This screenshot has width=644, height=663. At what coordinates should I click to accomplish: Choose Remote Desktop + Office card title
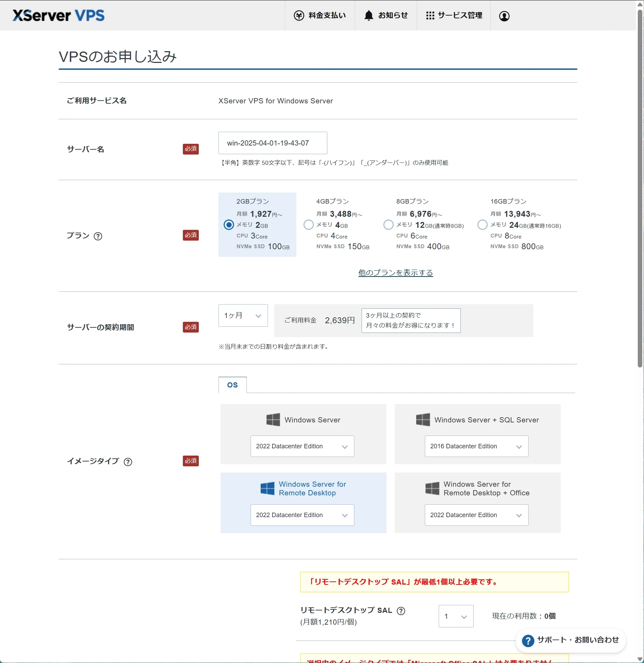pos(486,488)
